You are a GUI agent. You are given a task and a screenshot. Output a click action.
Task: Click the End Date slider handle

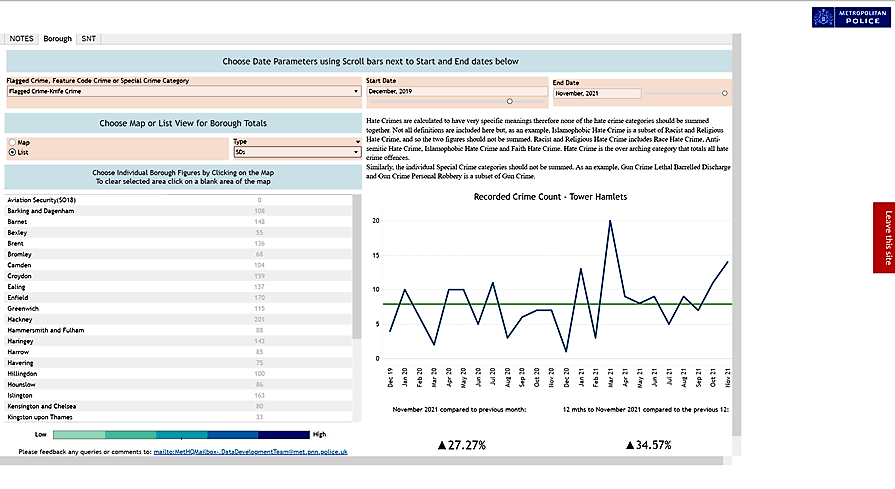(x=725, y=93)
